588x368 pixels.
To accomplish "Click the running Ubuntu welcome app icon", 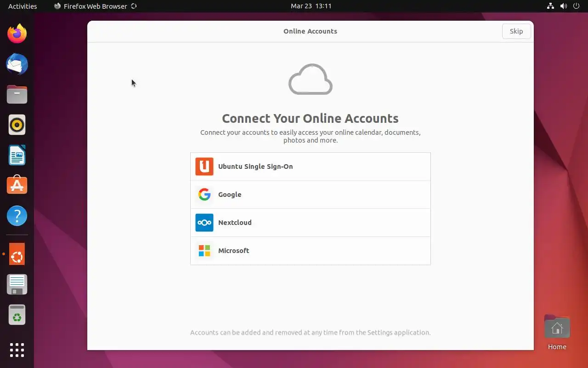I will (x=17, y=254).
